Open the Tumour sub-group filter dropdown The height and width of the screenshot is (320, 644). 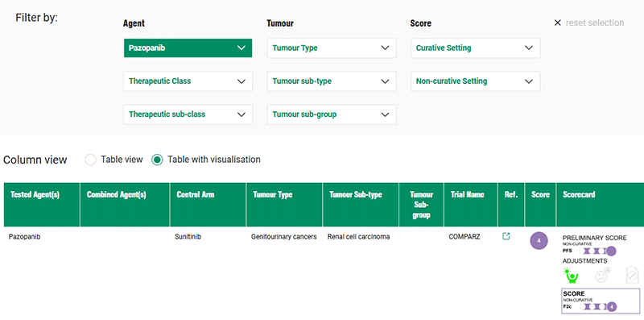click(x=332, y=114)
